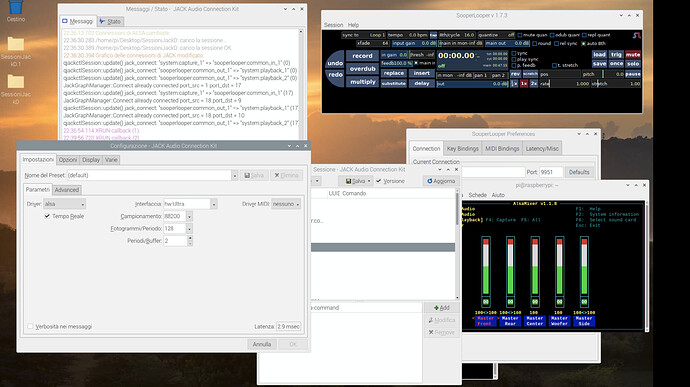Open the sync to Loop 1 selector
Screen dimensions: 690x387
(x=364, y=35)
